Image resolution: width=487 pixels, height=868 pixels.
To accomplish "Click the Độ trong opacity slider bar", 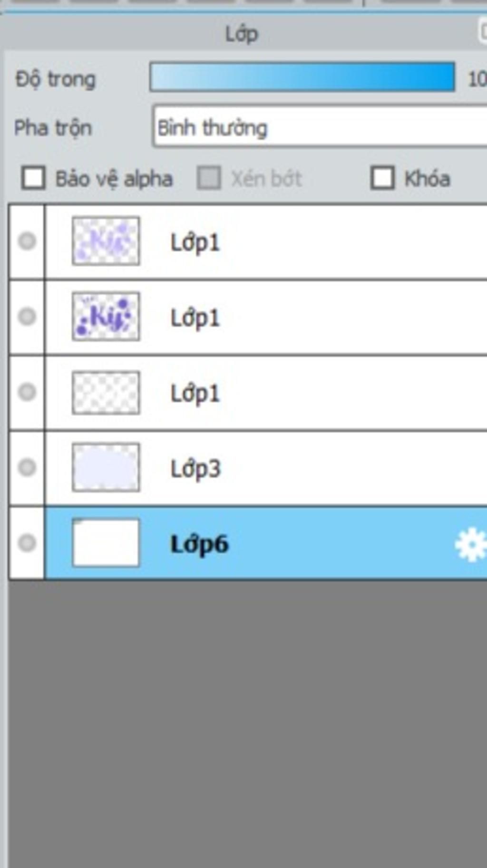I will [x=302, y=77].
